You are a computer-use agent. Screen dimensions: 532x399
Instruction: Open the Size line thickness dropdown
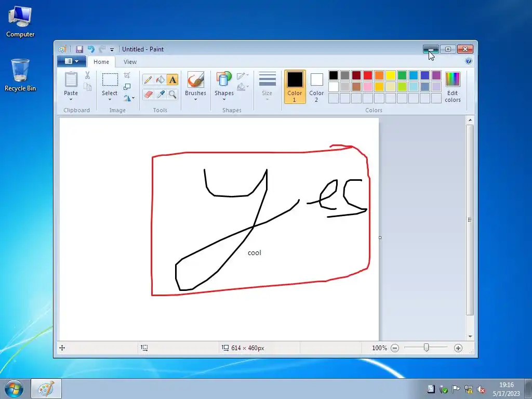click(267, 87)
